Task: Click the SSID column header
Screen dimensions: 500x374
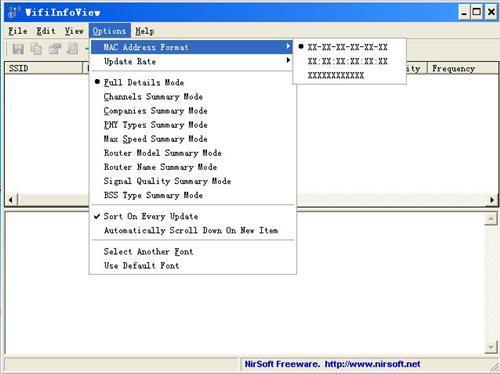Action: [x=44, y=68]
